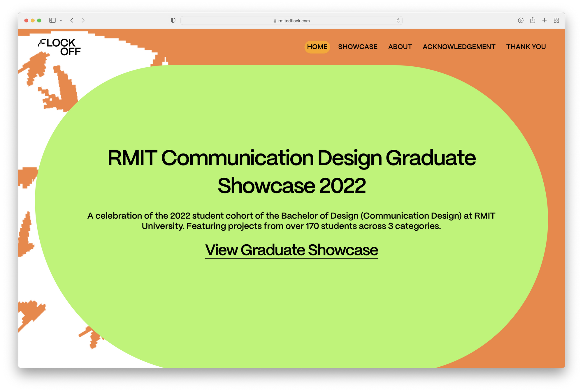Screen dimensions: 583x392
Task: Show the tab overview grid icon
Action: pos(556,20)
